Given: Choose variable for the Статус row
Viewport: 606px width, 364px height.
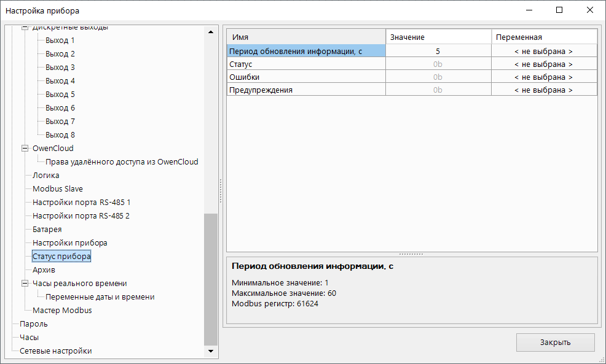Looking at the screenshot, I should tap(543, 64).
